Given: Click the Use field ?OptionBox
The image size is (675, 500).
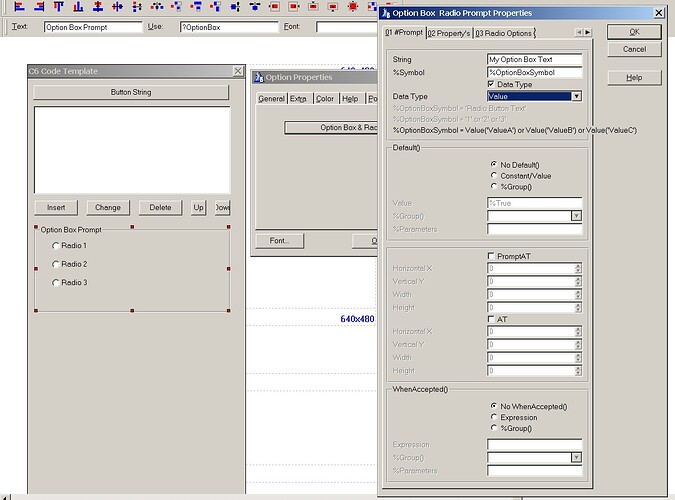Looking at the screenshot, I should pyautogui.click(x=229, y=27).
